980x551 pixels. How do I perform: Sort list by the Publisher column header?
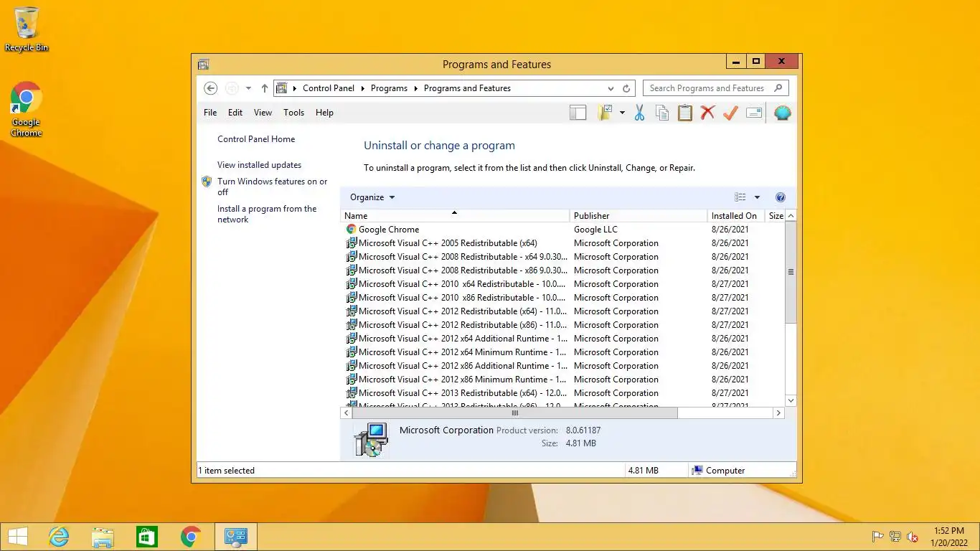[639, 216]
